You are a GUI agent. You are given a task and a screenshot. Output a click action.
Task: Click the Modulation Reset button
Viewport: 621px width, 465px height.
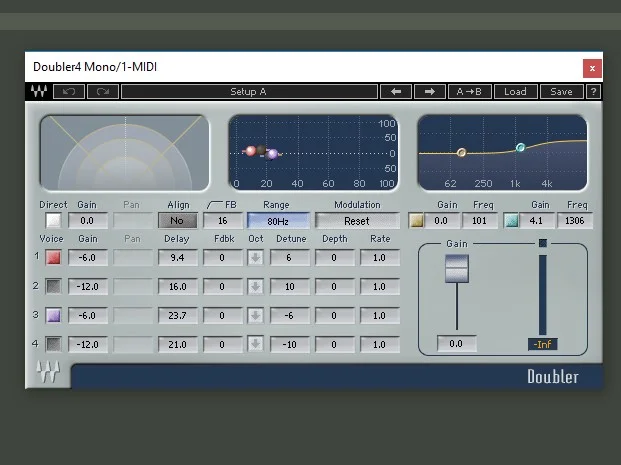[357, 221]
